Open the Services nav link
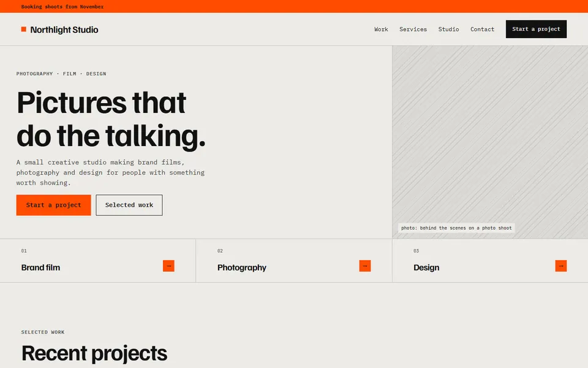The height and width of the screenshot is (368, 588). 413,29
